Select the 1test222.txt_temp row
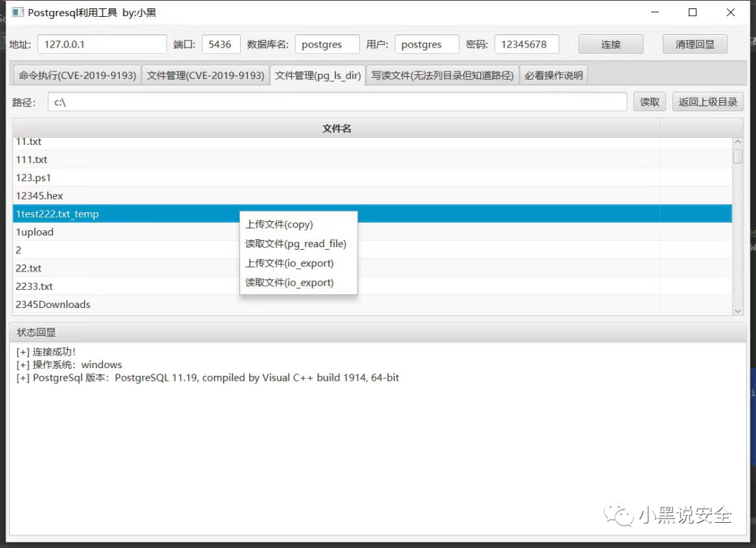Viewport: 756px width, 548px height. [372, 213]
